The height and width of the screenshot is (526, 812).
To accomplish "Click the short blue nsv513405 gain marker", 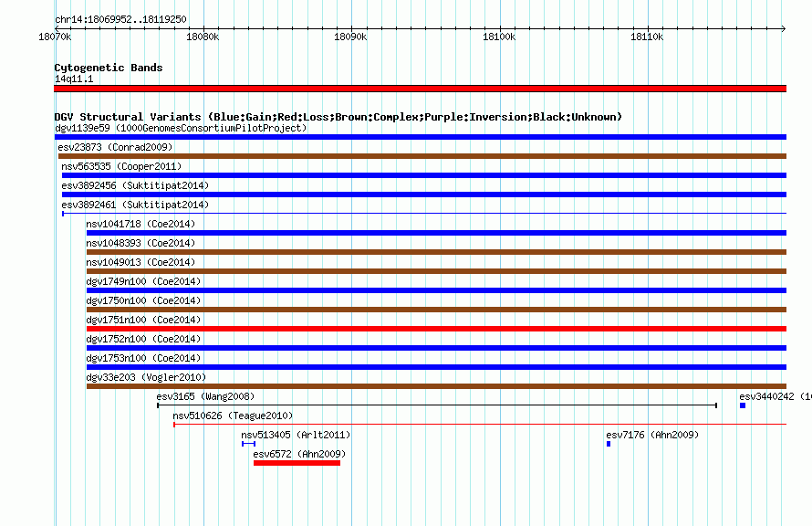I will [x=248, y=444].
